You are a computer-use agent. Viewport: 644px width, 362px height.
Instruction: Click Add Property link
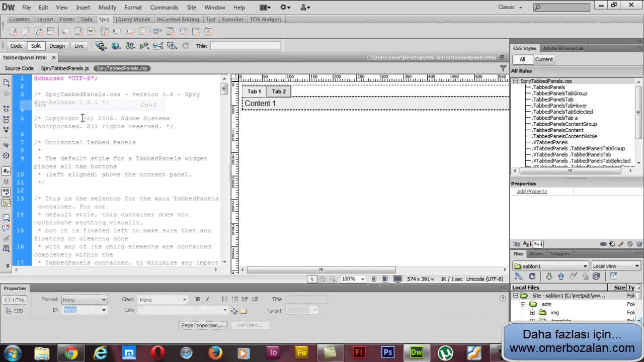tap(532, 192)
